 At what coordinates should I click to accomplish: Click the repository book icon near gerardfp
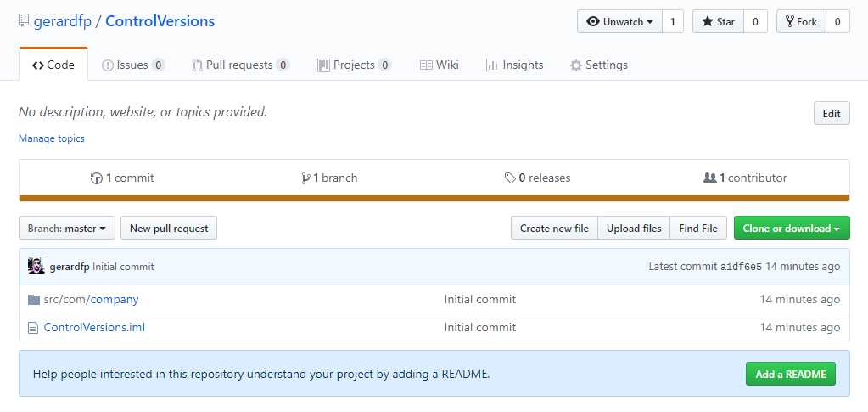[24, 21]
